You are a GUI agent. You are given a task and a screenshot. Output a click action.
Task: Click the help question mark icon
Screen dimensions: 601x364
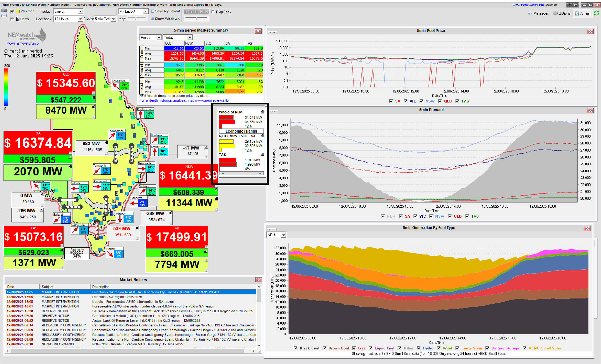click(569, 5)
